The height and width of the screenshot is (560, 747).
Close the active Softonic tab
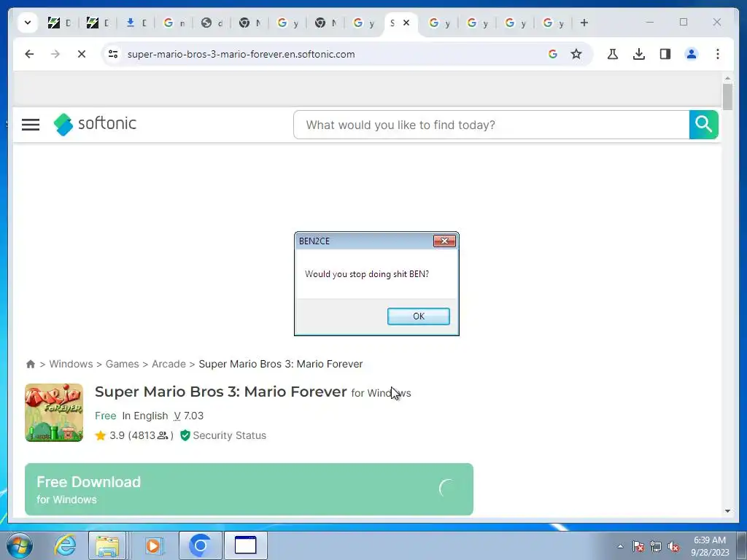pos(406,23)
